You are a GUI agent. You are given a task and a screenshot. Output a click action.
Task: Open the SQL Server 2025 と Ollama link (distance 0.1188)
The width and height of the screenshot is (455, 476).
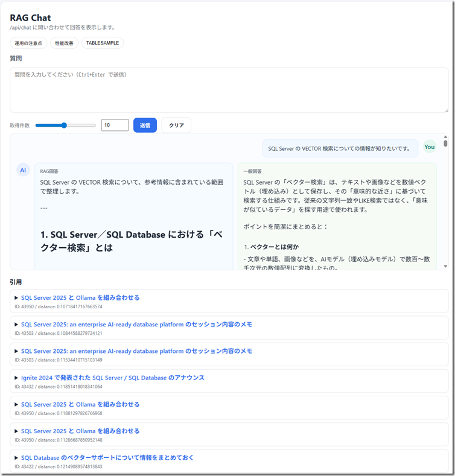(x=80, y=405)
